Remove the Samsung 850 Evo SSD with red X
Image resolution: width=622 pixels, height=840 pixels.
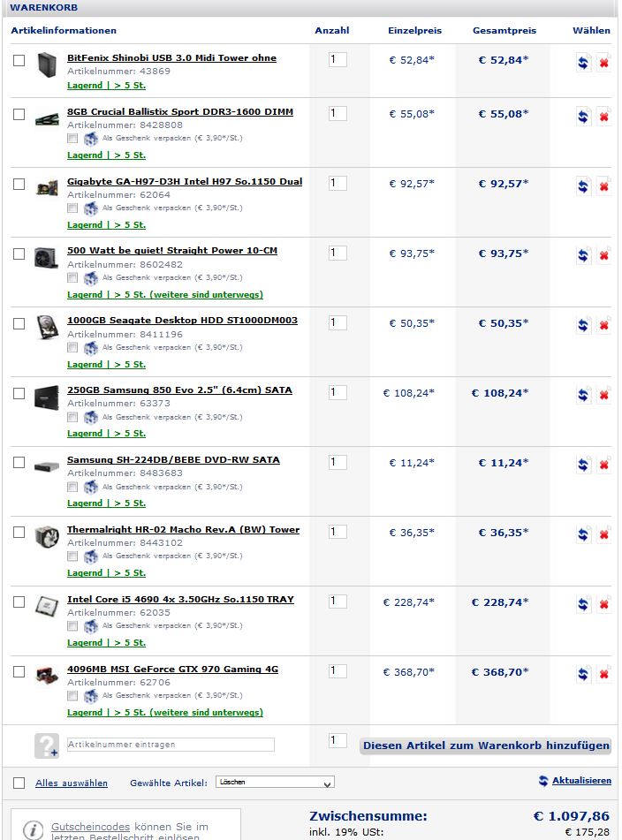[604, 395]
